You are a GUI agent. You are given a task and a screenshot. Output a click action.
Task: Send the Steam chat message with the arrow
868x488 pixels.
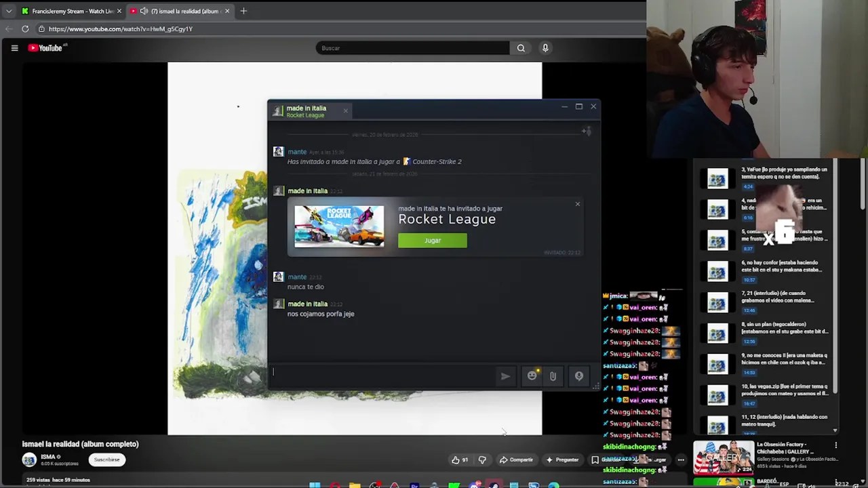tap(505, 376)
